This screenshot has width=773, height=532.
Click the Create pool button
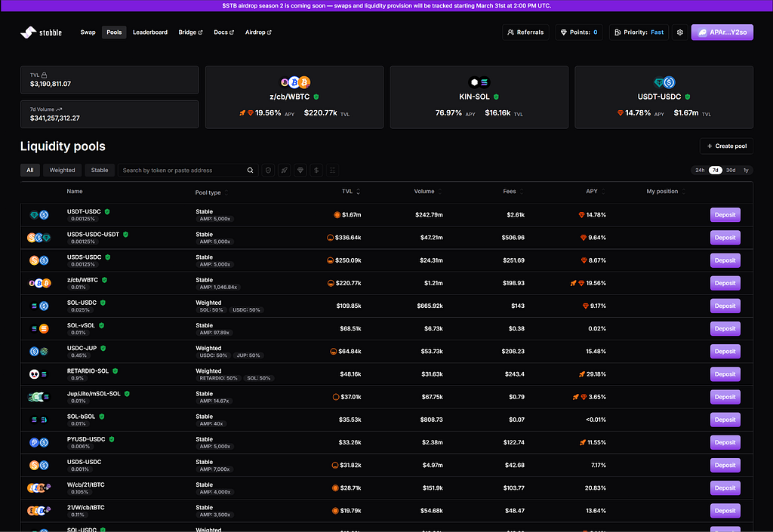pos(727,146)
